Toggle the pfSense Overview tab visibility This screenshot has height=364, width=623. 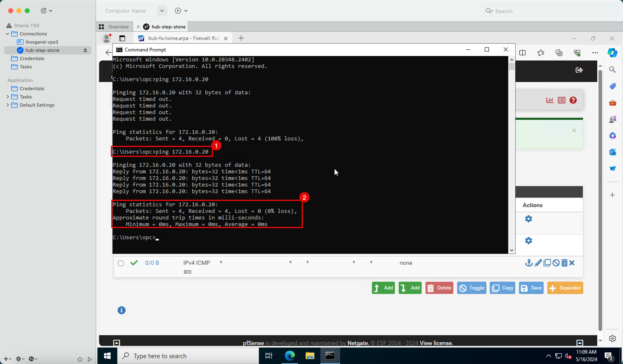coord(114,26)
